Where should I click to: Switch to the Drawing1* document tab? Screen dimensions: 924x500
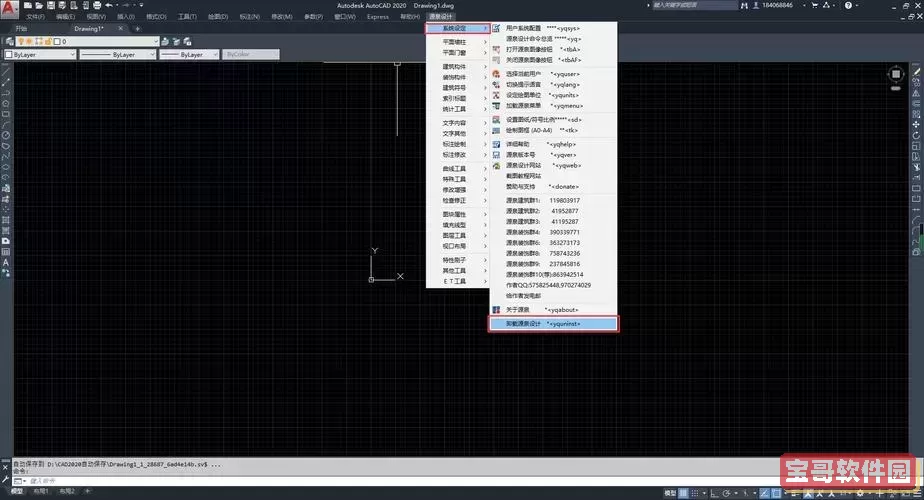tap(89, 28)
